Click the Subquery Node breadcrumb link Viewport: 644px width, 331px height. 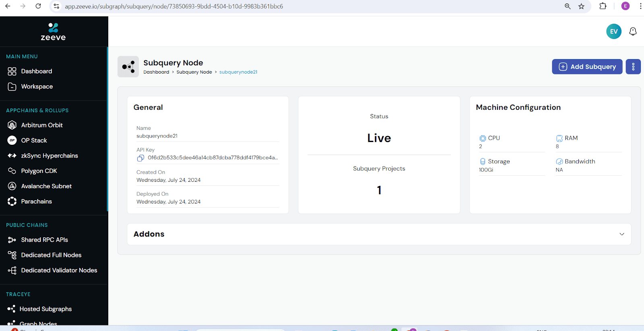point(194,72)
